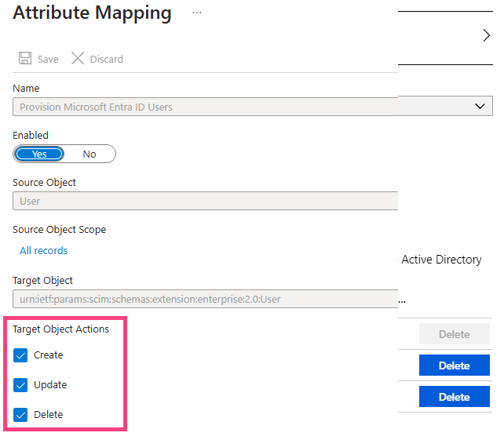Viewport: 504px width, 440px height.
Task: Click the Discard label in the toolbar
Action: pos(107,59)
